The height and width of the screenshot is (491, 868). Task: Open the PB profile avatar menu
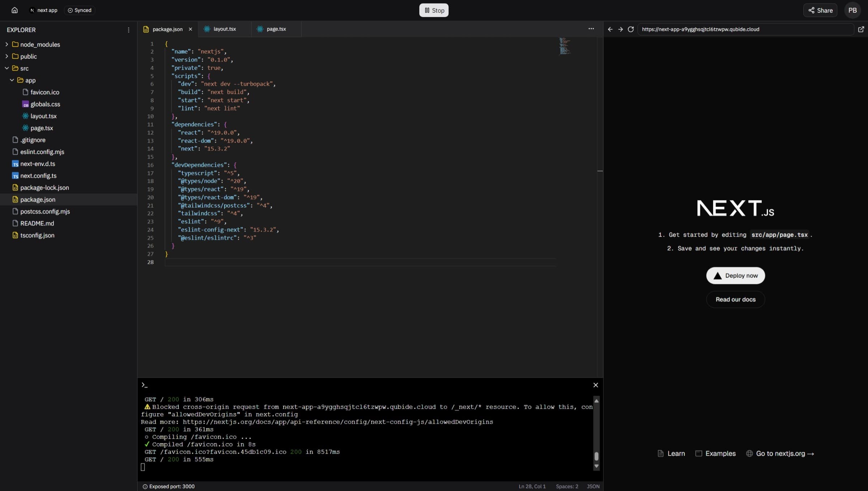853,10
